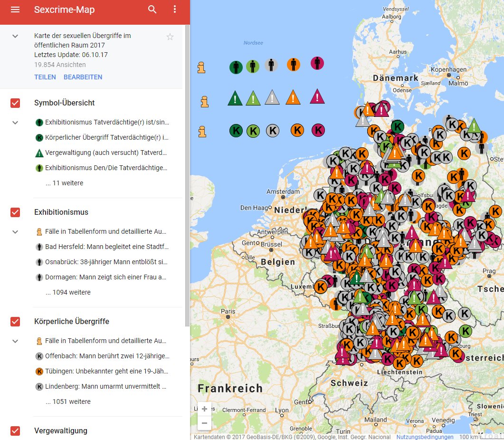Click the BEARBEITEN link
This screenshot has height=440, width=504.
point(83,77)
